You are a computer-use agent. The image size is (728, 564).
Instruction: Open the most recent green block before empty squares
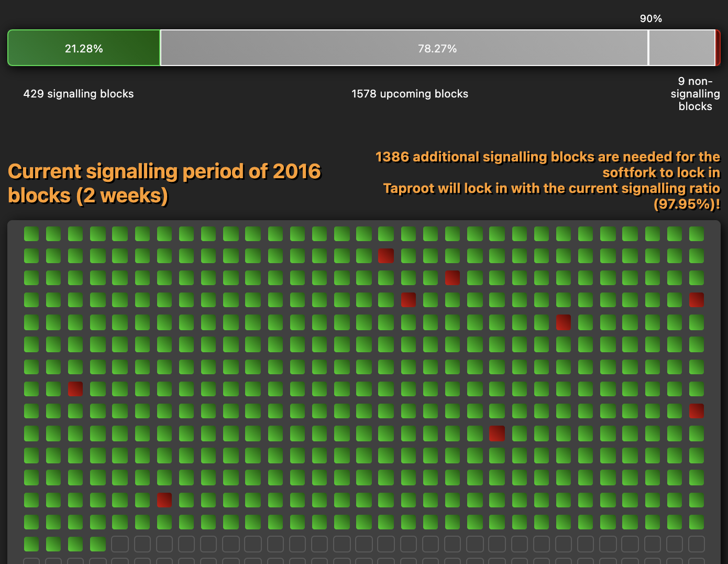click(x=98, y=544)
